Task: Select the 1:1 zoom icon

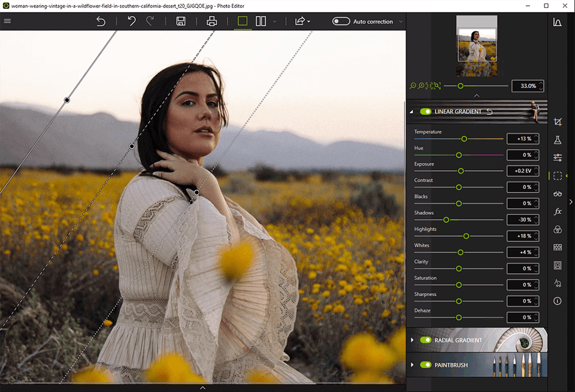Action: [429, 86]
